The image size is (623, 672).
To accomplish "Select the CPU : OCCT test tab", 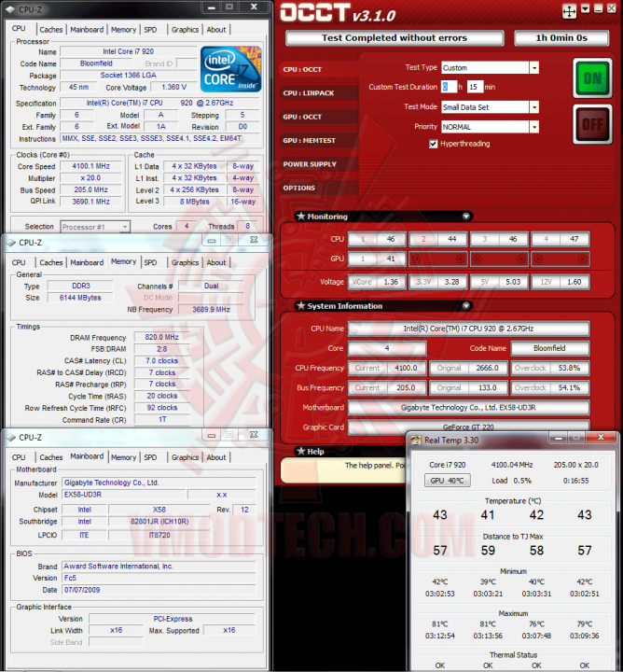I will click(319, 69).
